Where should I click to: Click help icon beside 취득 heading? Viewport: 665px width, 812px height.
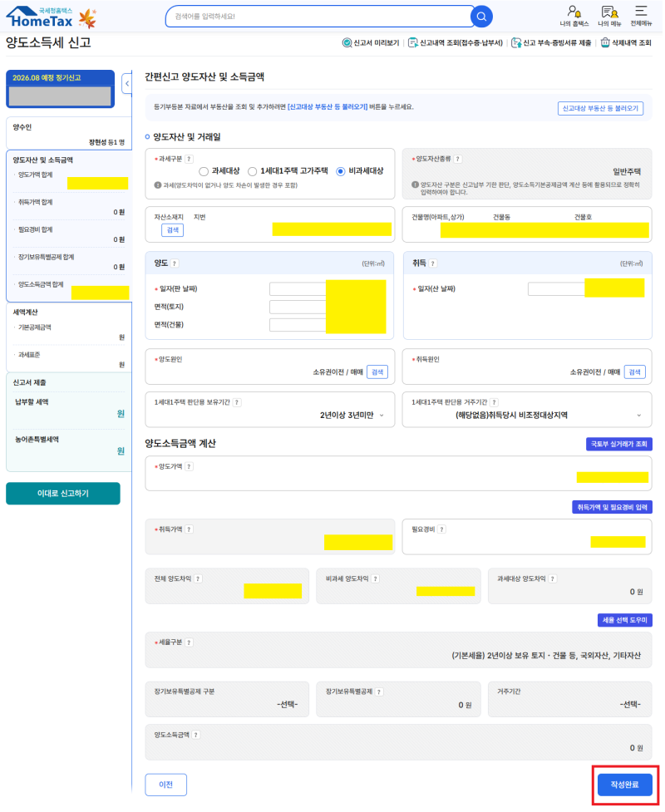click(433, 263)
